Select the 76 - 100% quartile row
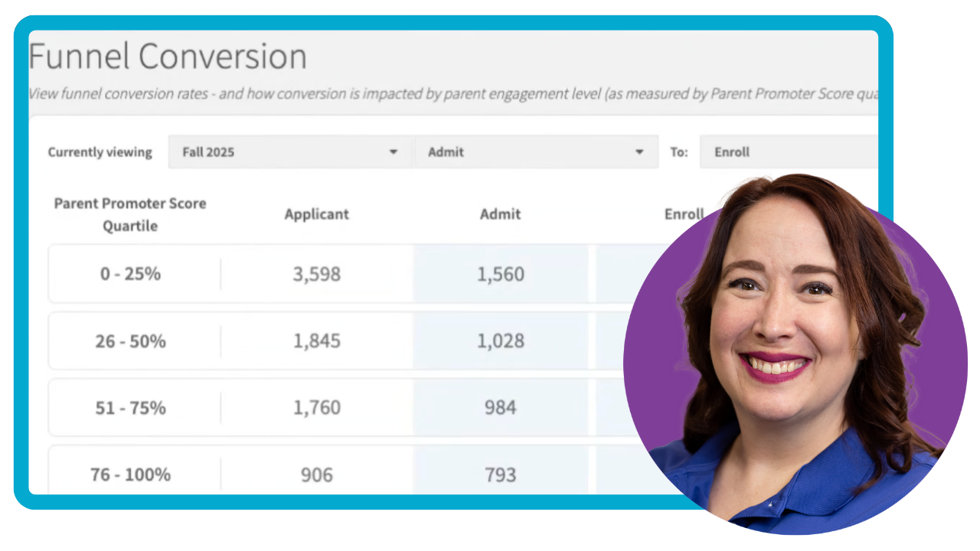The image size is (980, 551). click(129, 474)
